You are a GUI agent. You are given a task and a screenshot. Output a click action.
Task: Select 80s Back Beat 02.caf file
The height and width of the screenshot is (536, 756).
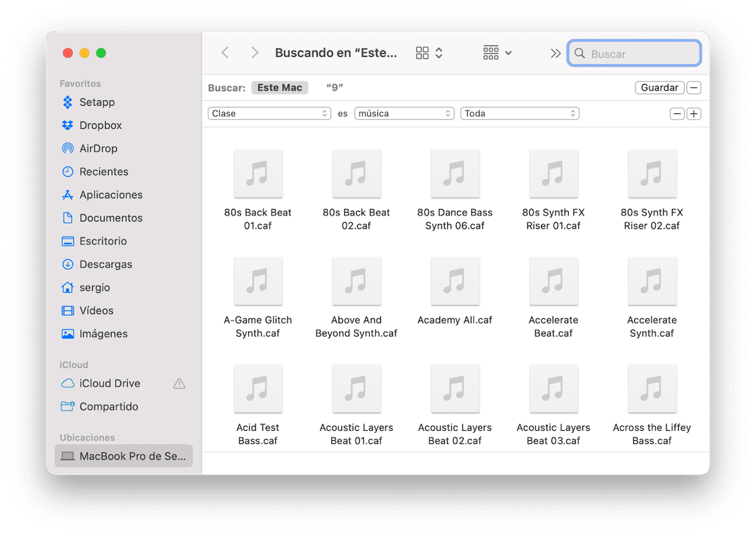click(x=356, y=190)
